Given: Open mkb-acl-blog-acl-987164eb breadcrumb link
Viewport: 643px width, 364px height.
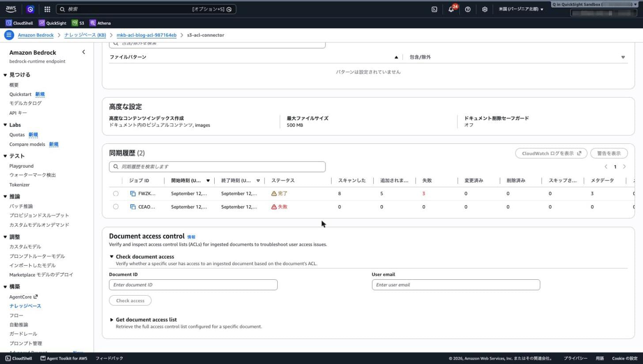Looking at the screenshot, I should [x=147, y=35].
